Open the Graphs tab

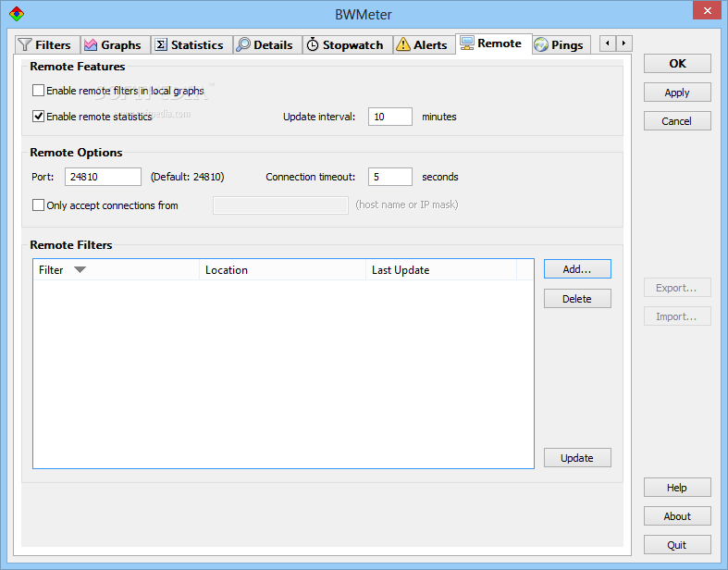tap(116, 45)
